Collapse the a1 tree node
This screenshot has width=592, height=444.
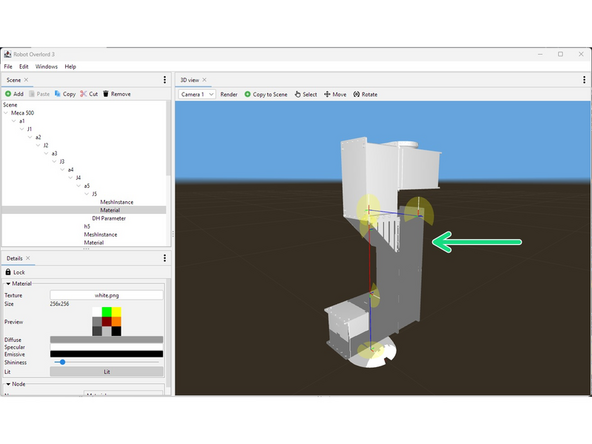[x=14, y=121]
